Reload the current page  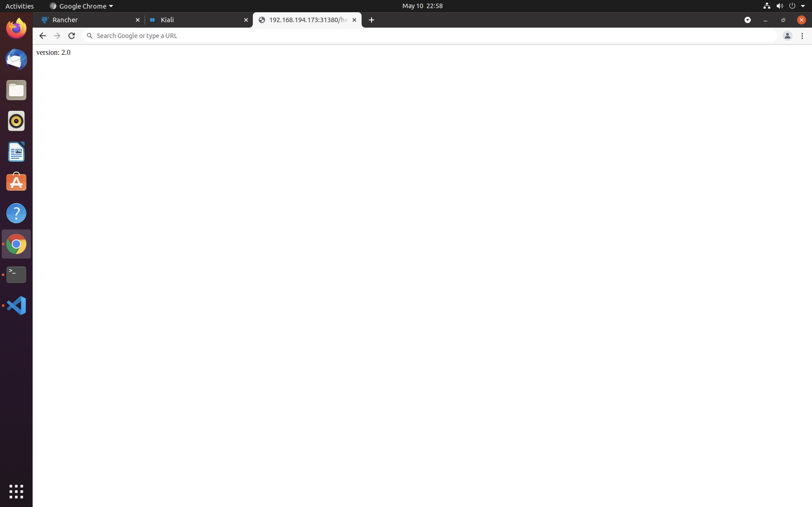pyautogui.click(x=71, y=36)
